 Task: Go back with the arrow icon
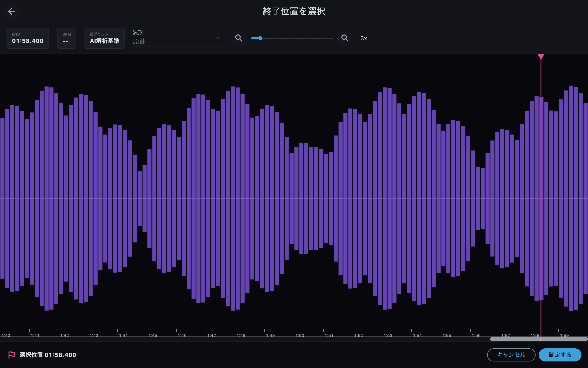[x=11, y=11]
